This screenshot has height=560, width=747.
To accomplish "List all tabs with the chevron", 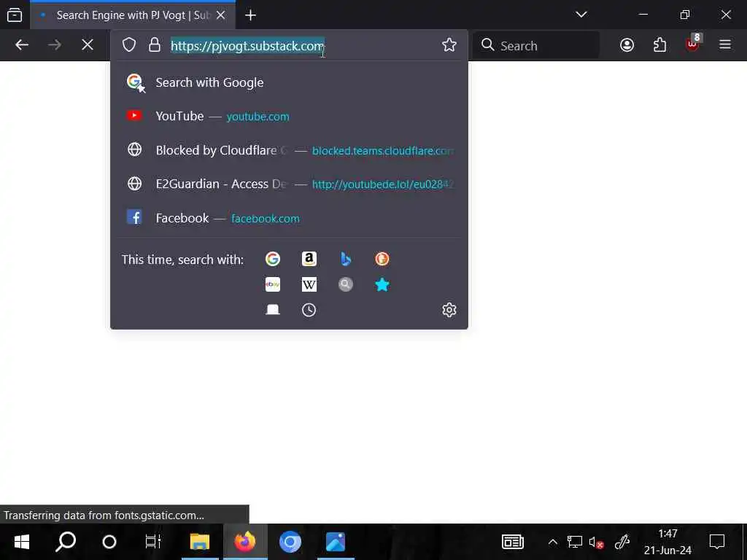I will tap(581, 15).
